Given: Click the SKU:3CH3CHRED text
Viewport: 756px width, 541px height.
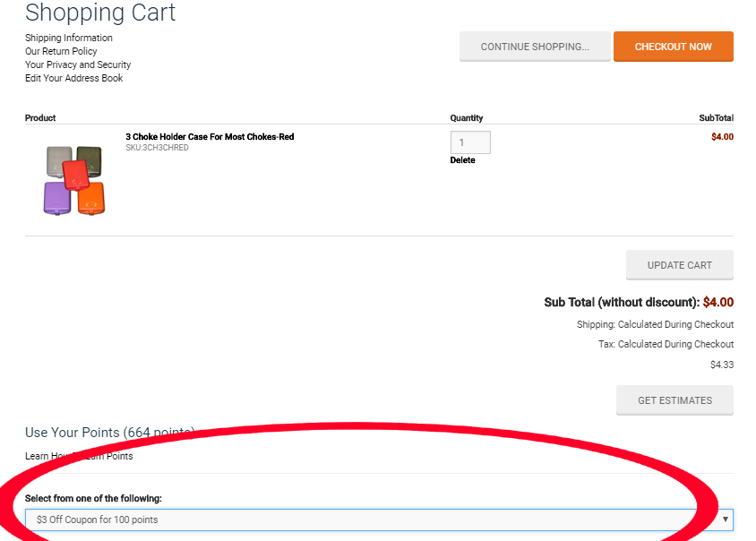Looking at the screenshot, I should 157,148.
